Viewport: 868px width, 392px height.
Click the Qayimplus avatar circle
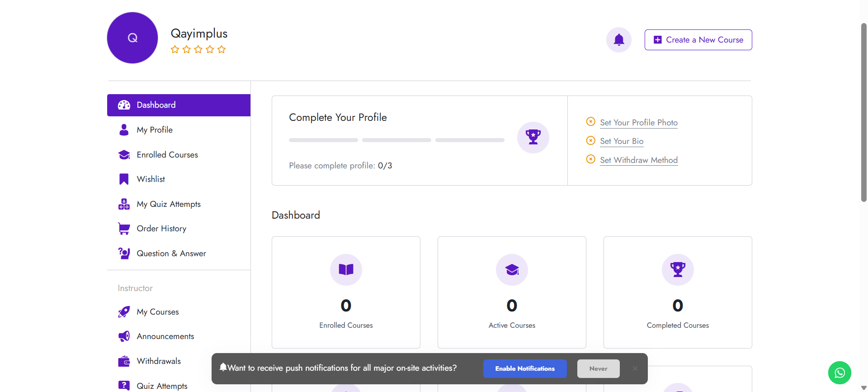click(x=132, y=38)
